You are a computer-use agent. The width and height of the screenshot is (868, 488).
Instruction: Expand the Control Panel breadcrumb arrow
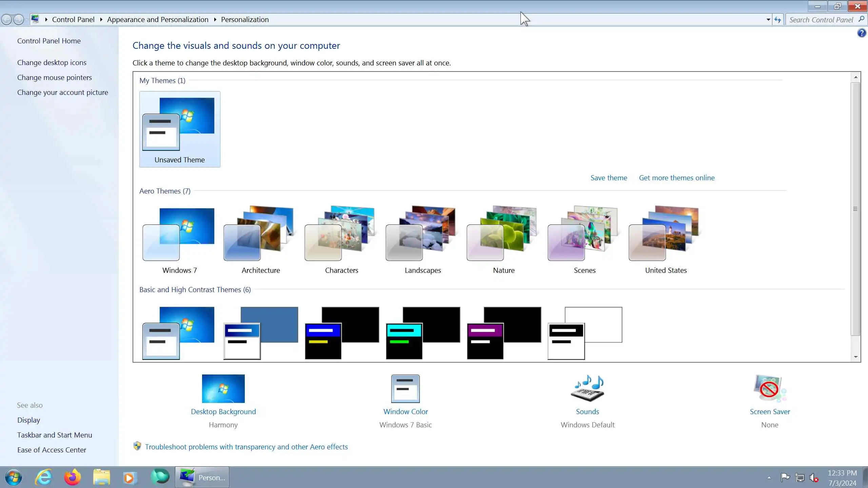pyautogui.click(x=101, y=20)
